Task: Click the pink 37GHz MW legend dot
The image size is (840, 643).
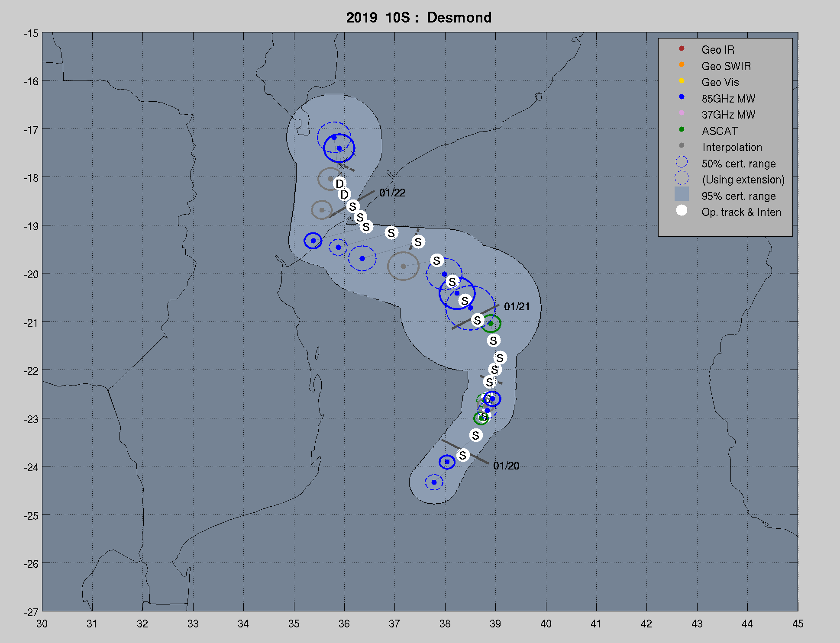Action: (682, 113)
